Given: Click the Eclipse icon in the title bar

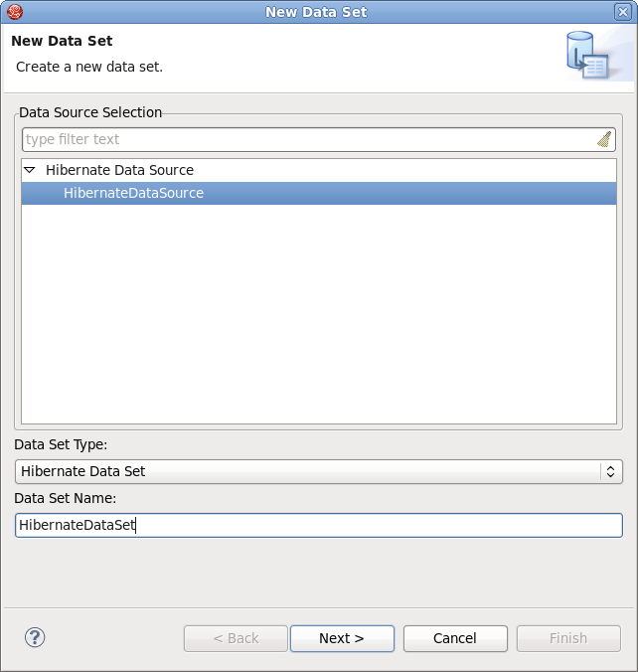Looking at the screenshot, I should (14, 12).
